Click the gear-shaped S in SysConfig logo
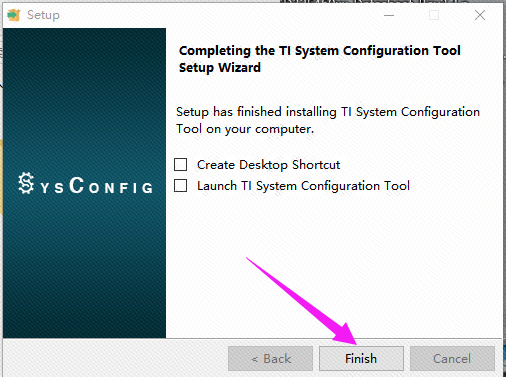Image resolution: width=506 pixels, height=377 pixels. pyautogui.click(x=26, y=183)
